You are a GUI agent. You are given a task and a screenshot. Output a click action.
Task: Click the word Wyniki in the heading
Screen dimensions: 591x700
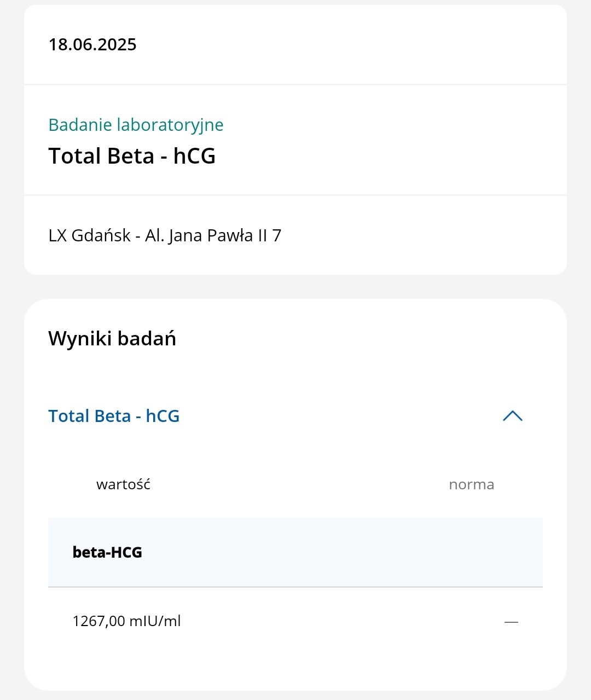pos(80,338)
